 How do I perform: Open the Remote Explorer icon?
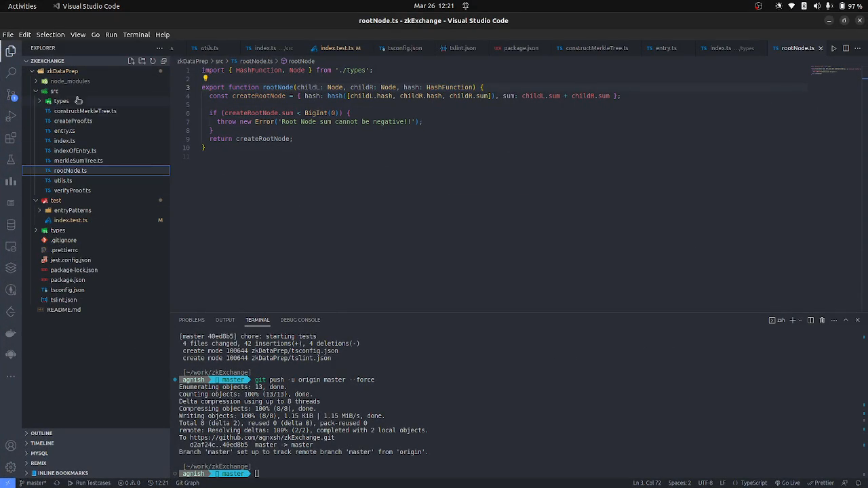[11, 247]
